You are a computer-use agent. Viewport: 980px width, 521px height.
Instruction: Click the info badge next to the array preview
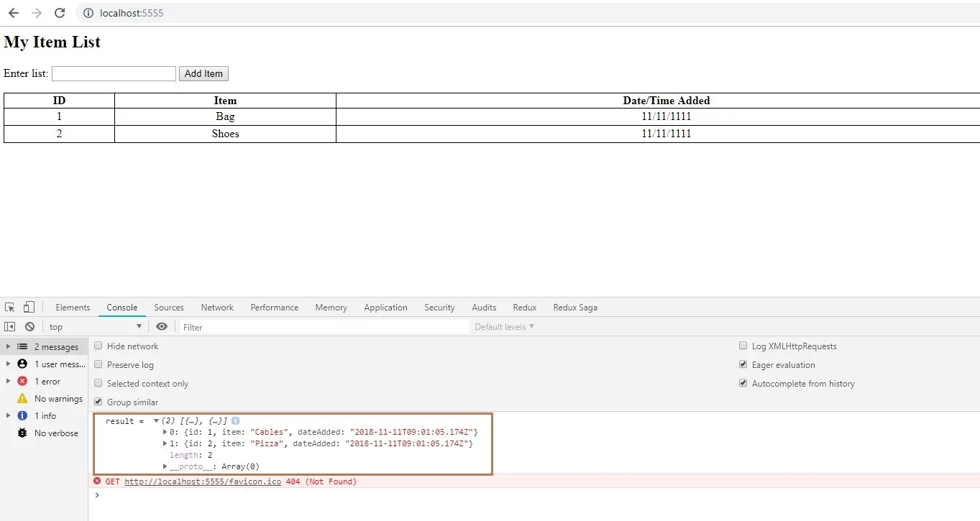pyautogui.click(x=235, y=420)
